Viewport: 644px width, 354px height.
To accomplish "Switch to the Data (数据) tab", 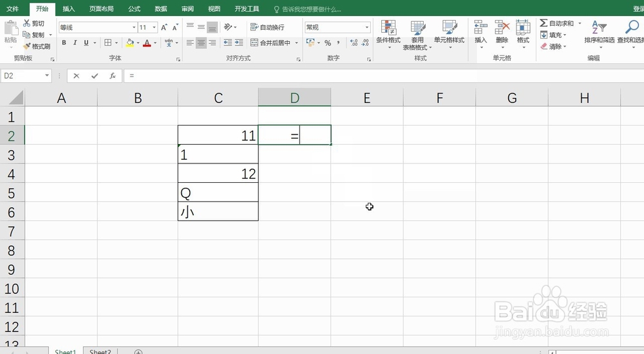I will [x=161, y=8].
